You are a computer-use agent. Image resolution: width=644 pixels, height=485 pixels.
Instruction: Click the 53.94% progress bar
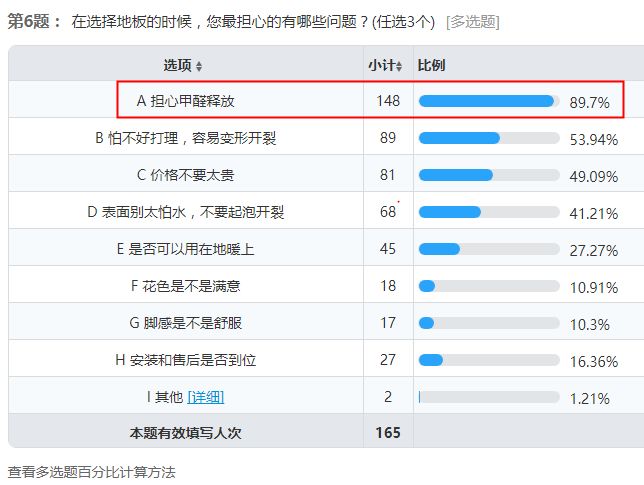pos(489,138)
